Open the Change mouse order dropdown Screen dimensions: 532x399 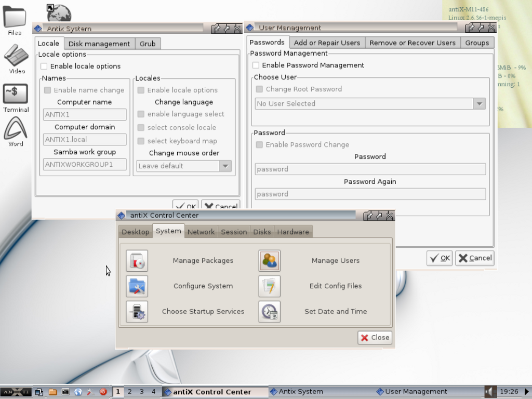(184, 166)
